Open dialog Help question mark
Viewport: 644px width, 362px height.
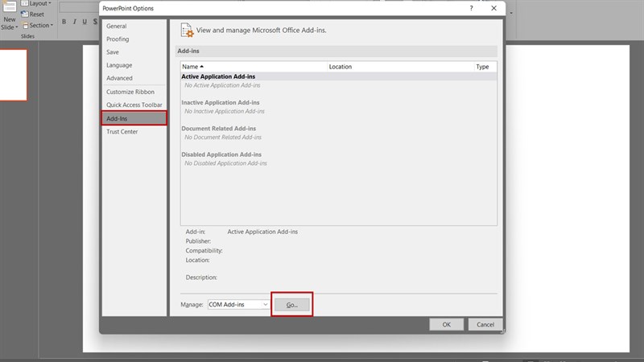pyautogui.click(x=471, y=8)
